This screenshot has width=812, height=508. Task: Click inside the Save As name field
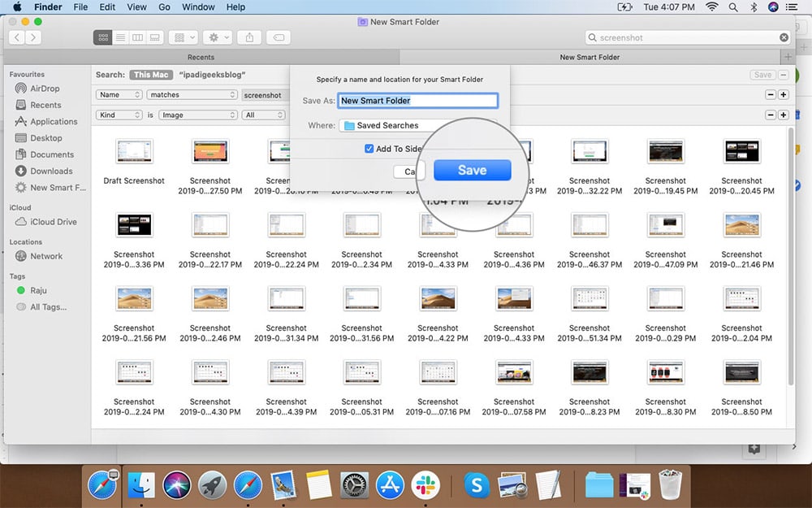tap(417, 100)
